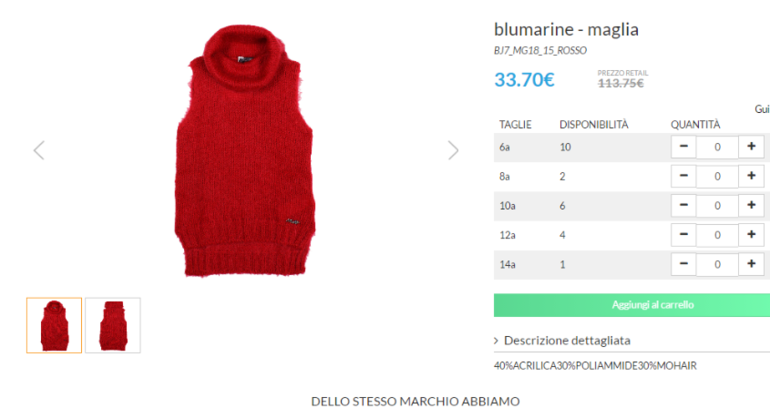The width and height of the screenshot is (770, 408).
Task: Focus the quantity input for size 10a
Action: (717, 206)
